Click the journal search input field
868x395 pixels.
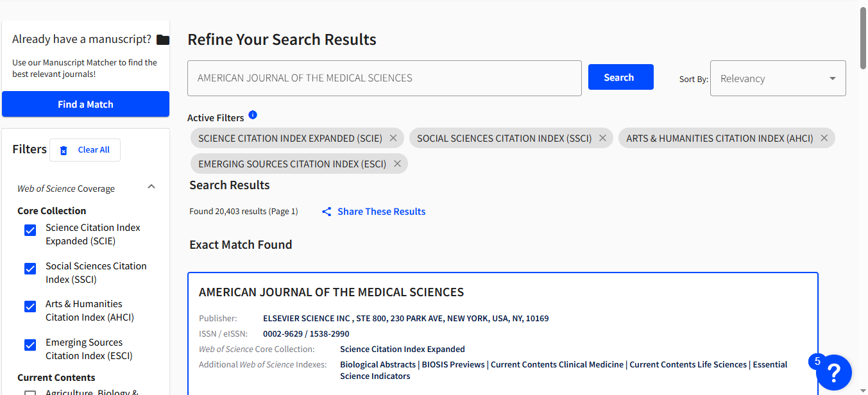click(x=384, y=78)
